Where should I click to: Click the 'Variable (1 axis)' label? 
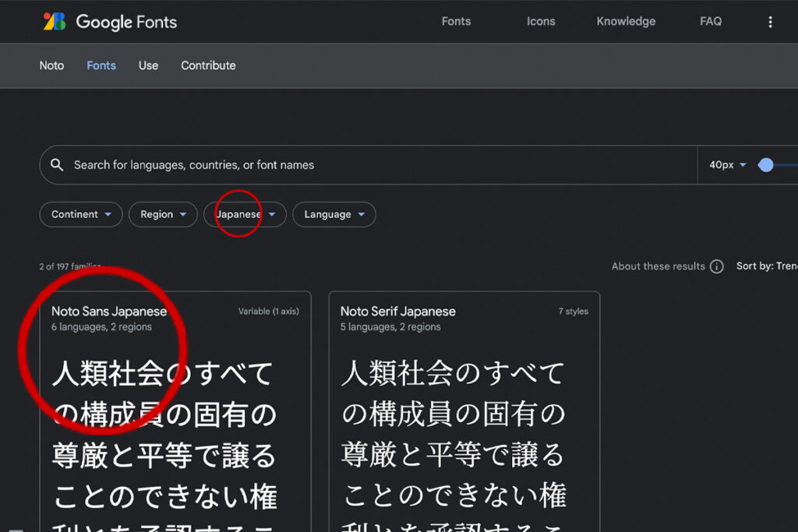pos(269,312)
